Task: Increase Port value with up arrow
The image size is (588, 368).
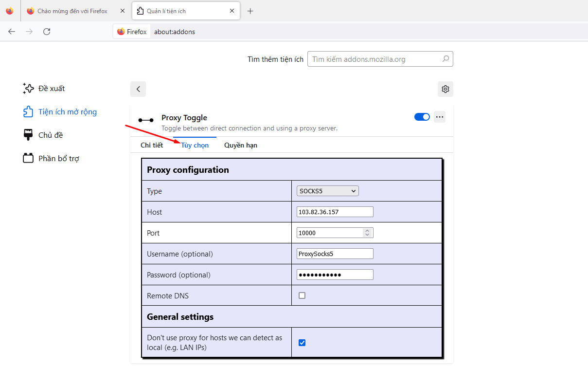Action: [x=368, y=231]
